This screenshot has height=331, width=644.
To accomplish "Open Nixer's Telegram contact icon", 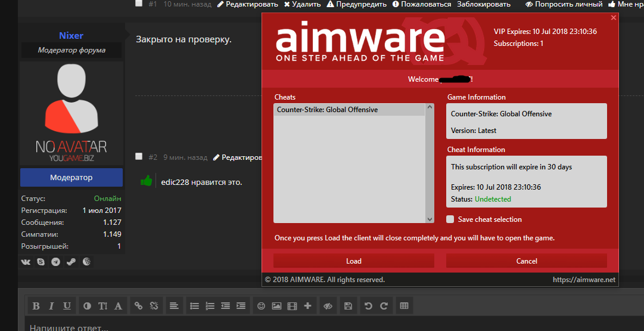I will click(x=56, y=261).
